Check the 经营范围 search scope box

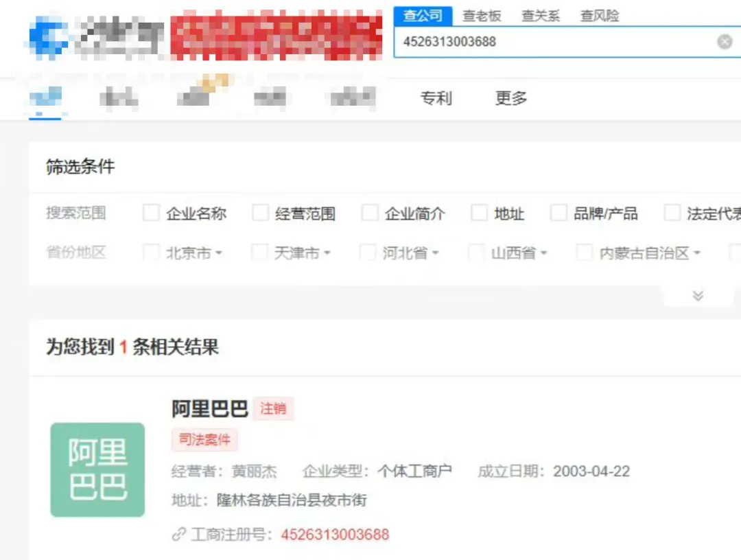pos(261,213)
